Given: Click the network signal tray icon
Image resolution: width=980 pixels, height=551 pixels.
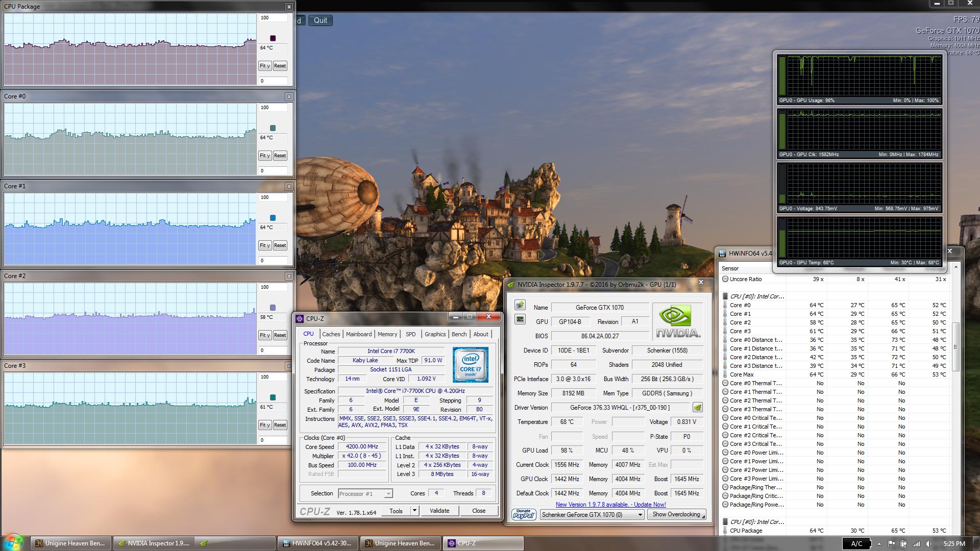Looking at the screenshot, I should 916,544.
